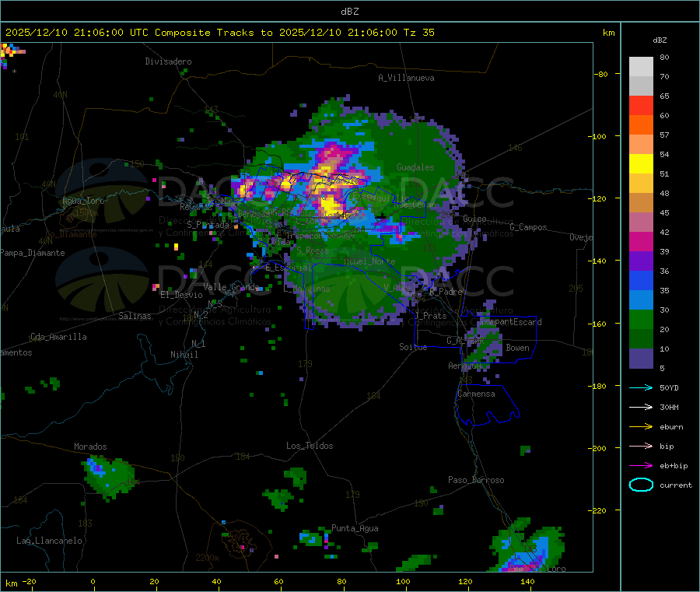Screen dimensions: 700x592
Task: Pick the light gray swatch below 80
Action: tap(641, 67)
